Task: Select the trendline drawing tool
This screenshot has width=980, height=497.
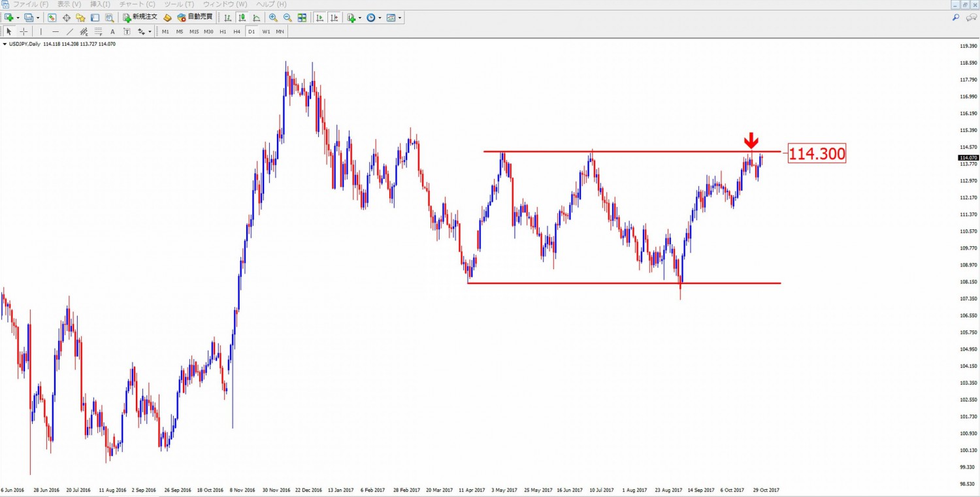Action: (69, 31)
